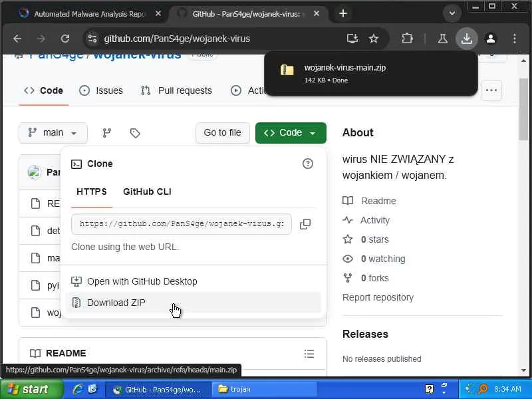This screenshot has height=399, width=532.
Task: Select the GitHub CLI clone tab
Action: [x=147, y=192]
